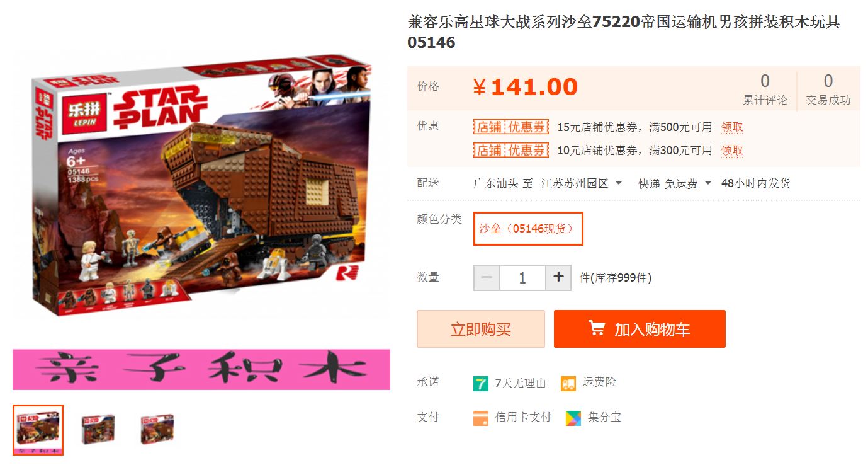The height and width of the screenshot is (465, 868).
Task: Claim the 15元 store coupon via 领取
Action: tap(732, 127)
